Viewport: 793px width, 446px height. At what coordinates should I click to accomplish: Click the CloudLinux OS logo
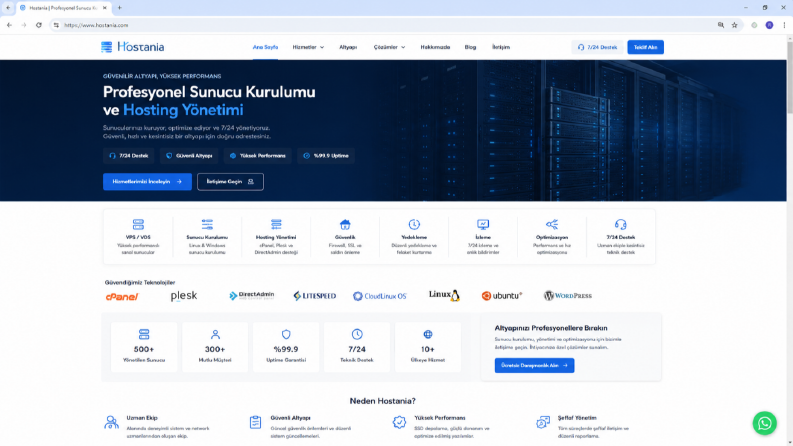(x=380, y=296)
